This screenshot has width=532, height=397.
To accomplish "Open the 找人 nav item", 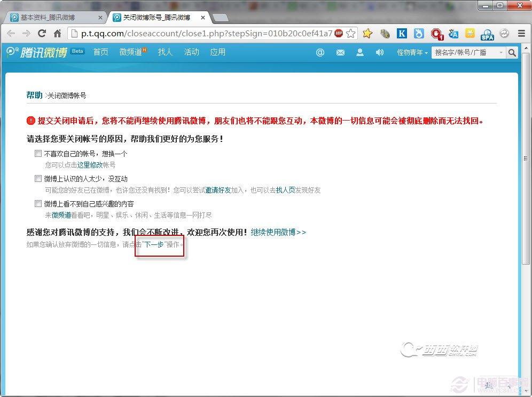I will click(x=165, y=52).
